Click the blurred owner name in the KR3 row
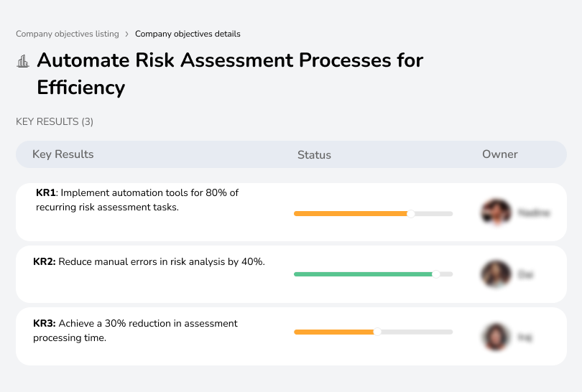 (x=525, y=337)
